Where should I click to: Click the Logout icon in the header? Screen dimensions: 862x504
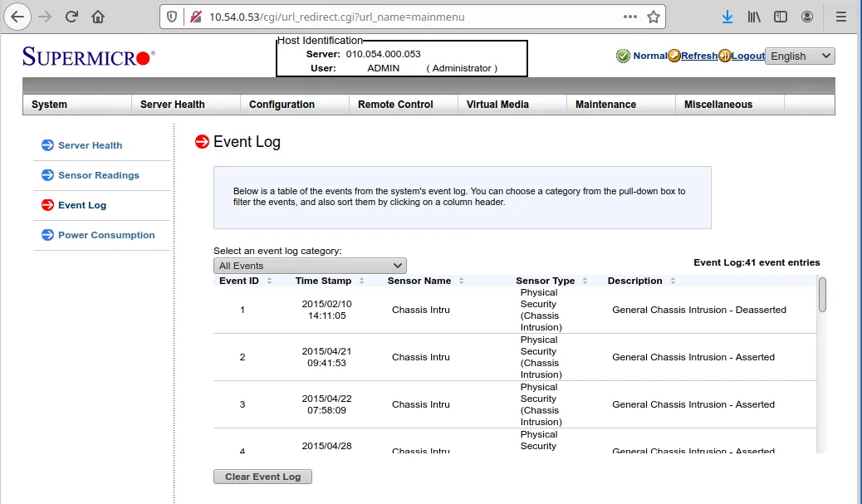724,56
